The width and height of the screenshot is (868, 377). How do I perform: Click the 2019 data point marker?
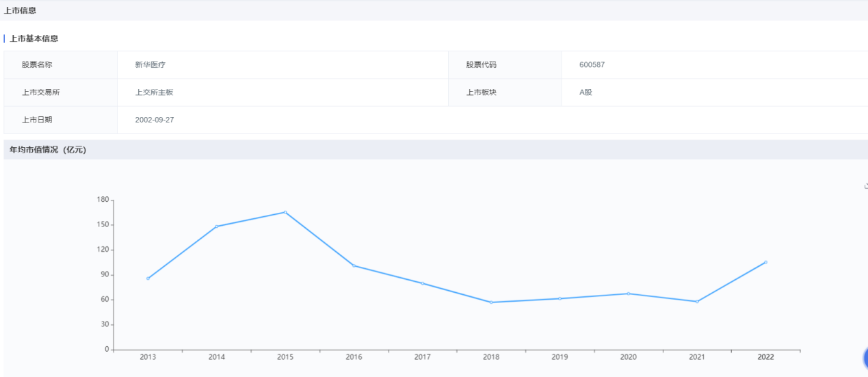tap(560, 298)
